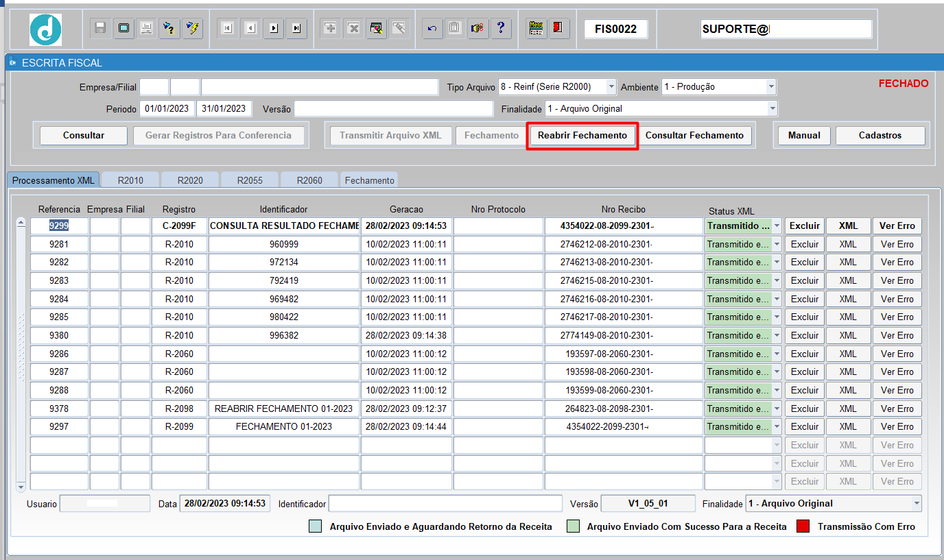944x560 pixels.
Task: Open the R2010 tab
Action: tap(130, 180)
